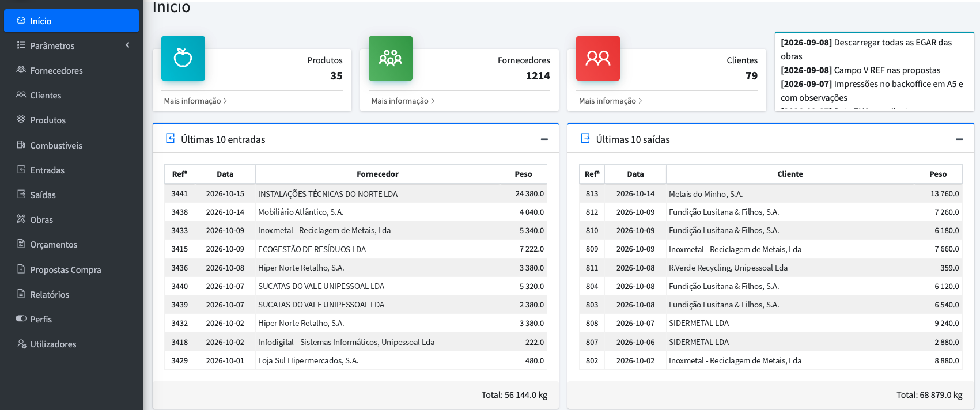The width and height of the screenshot is (980, 410).
Task: Click the red Clientes people tile
Action: (598, 58)
